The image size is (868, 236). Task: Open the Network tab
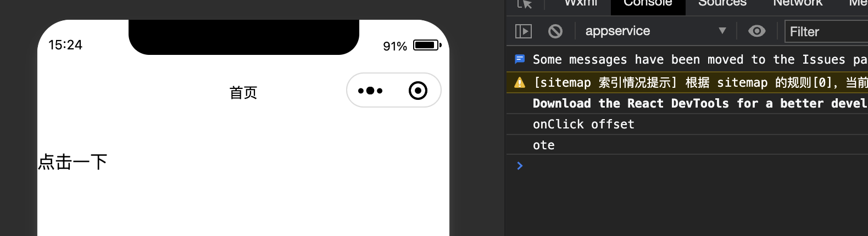tap(797, 3)
